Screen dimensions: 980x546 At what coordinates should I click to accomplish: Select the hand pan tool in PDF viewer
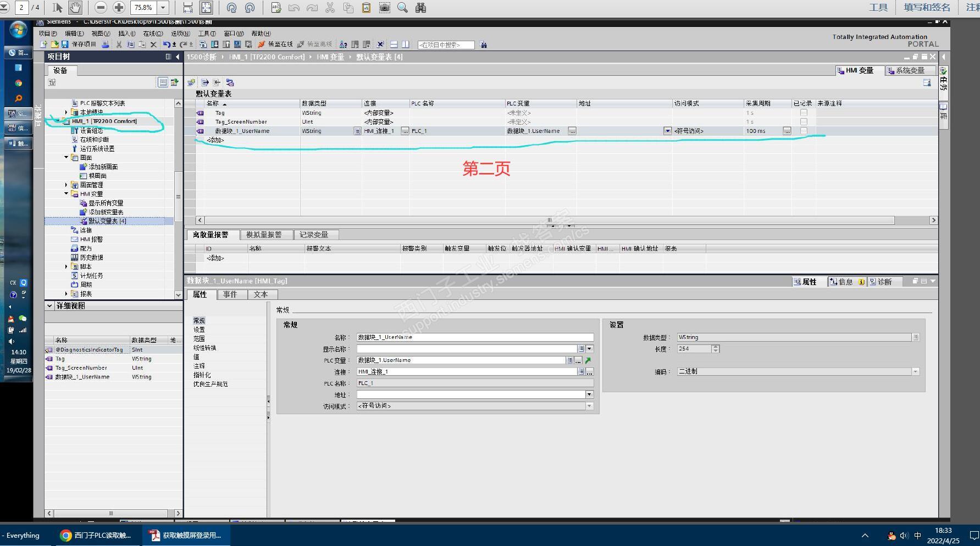point(75,8)
